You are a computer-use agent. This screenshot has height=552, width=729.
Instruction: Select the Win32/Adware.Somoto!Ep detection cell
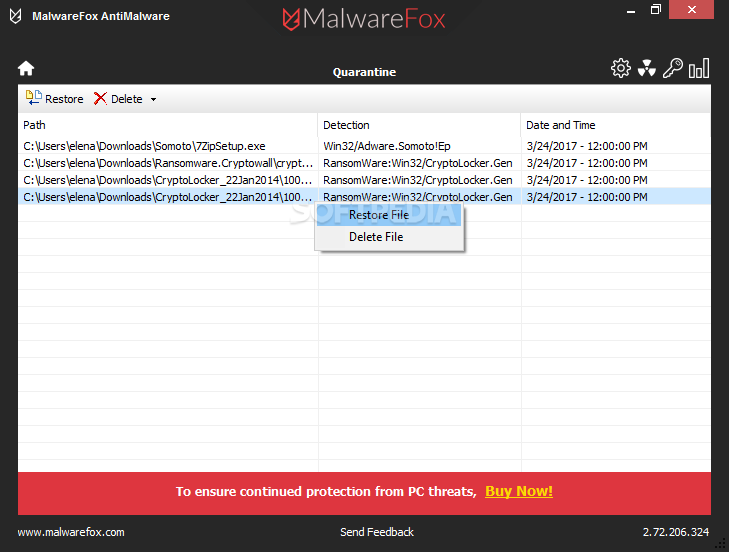[x=419, y=146]
